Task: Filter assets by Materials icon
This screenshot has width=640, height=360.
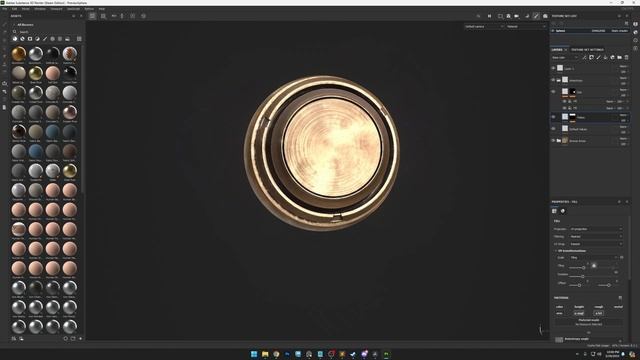Action: pos(15,39)
